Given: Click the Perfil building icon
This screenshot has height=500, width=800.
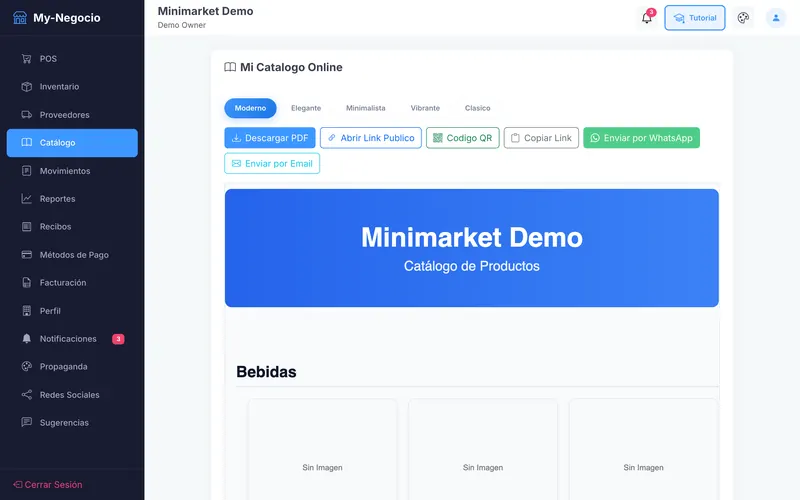Looking at the screenshot, I should pos(27,311).
